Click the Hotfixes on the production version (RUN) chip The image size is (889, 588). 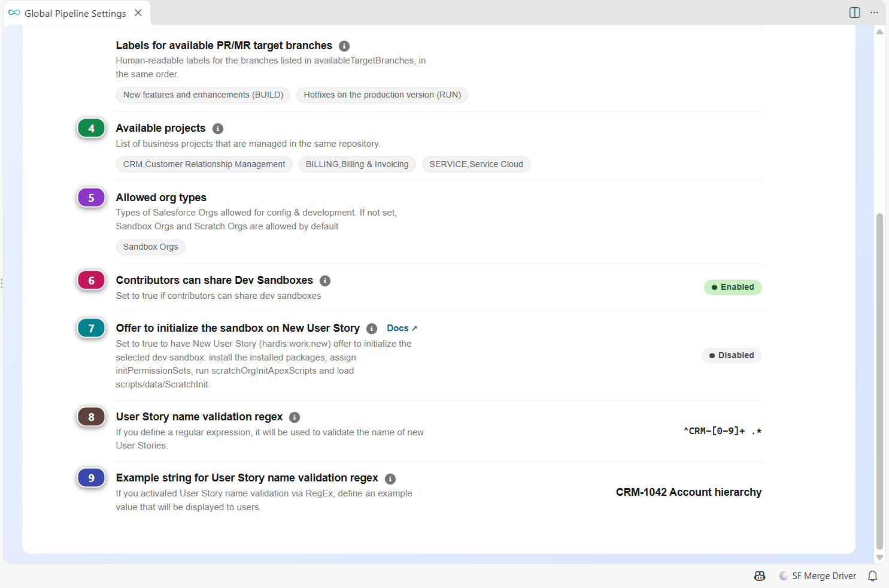(x=383, y=95)
